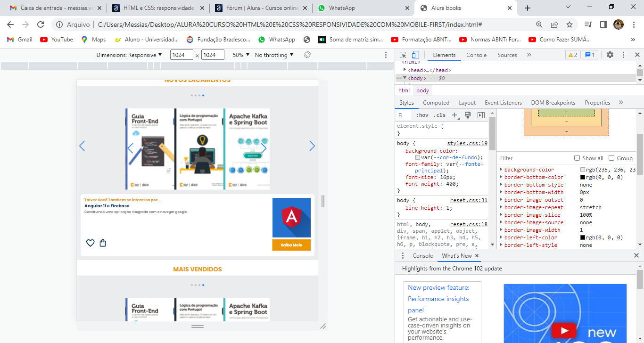The image size is (644, 343).
Task: Go back with the browser back arrow
Action: (x=10, y=24)
